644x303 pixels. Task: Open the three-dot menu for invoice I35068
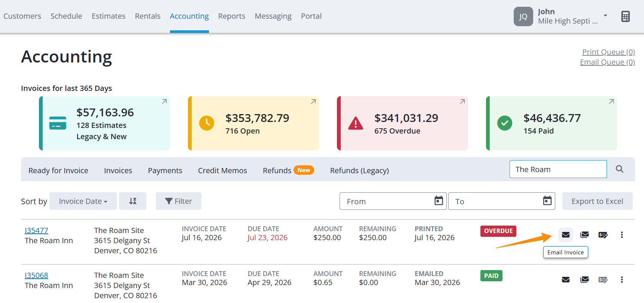[622, 280]
